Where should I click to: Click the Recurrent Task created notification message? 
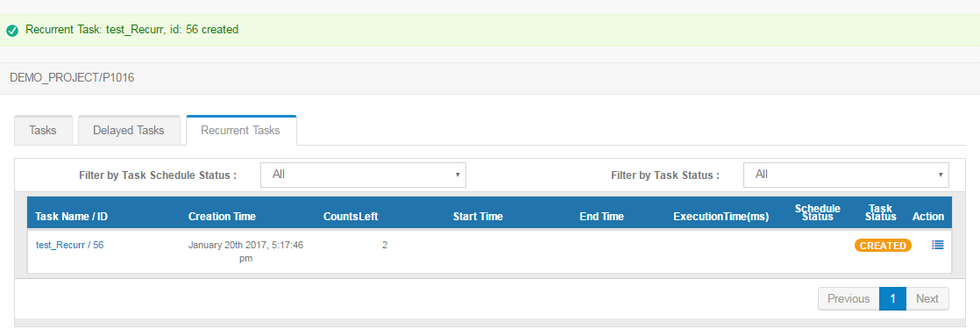(131, 30)
